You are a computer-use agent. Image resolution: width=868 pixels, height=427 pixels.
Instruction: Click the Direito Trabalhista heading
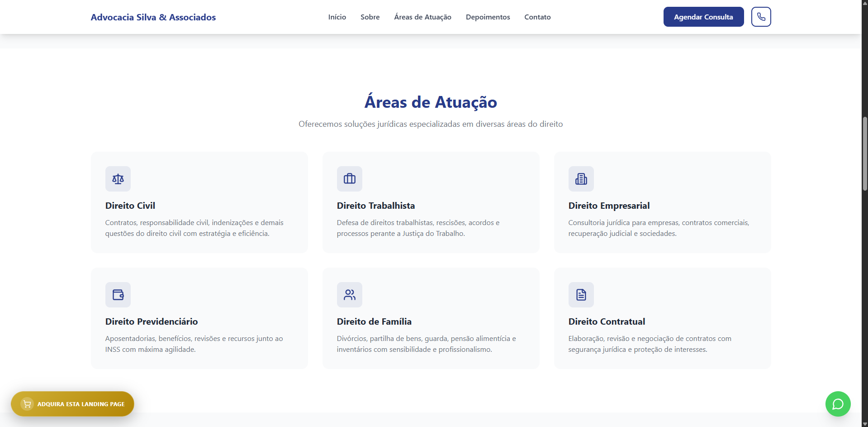point(376,206)
